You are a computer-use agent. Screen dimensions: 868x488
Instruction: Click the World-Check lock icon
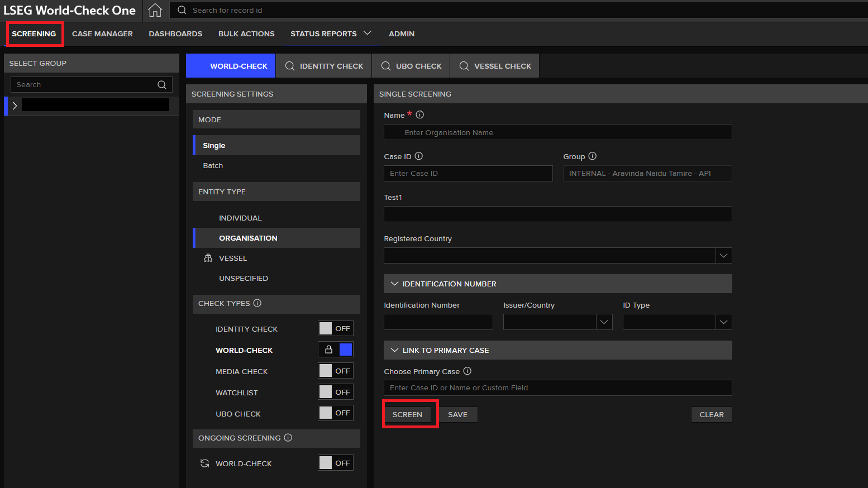(329, 350)
